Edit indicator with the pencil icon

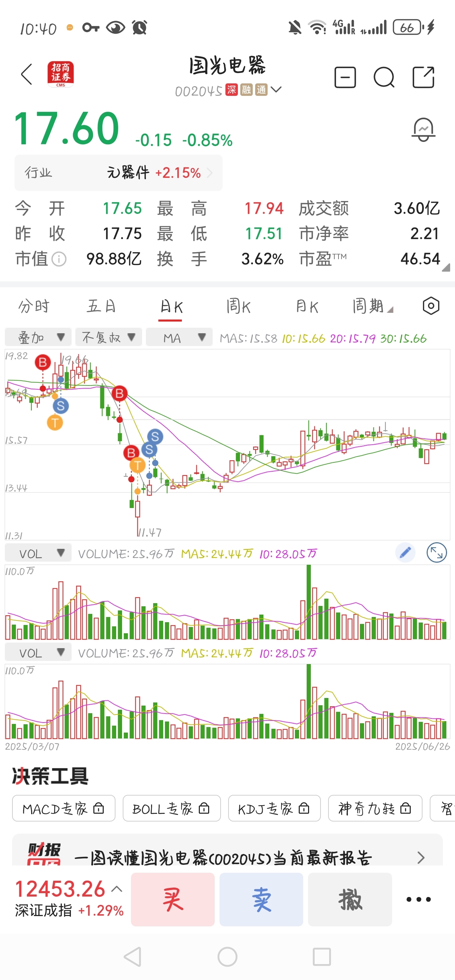[x=406, y=552]
